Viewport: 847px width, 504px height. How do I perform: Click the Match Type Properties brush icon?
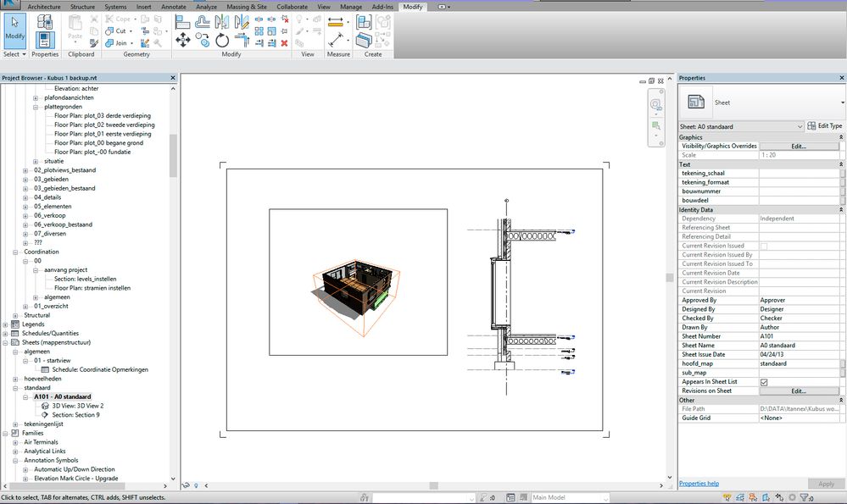(94, 43)
